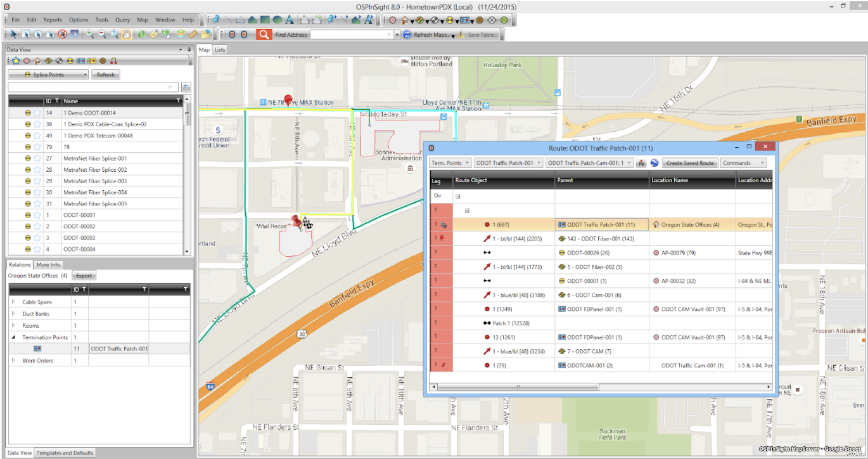
Task: Click the yellow splice points icon in Data View toolbar
Action: tap(70, 61)
